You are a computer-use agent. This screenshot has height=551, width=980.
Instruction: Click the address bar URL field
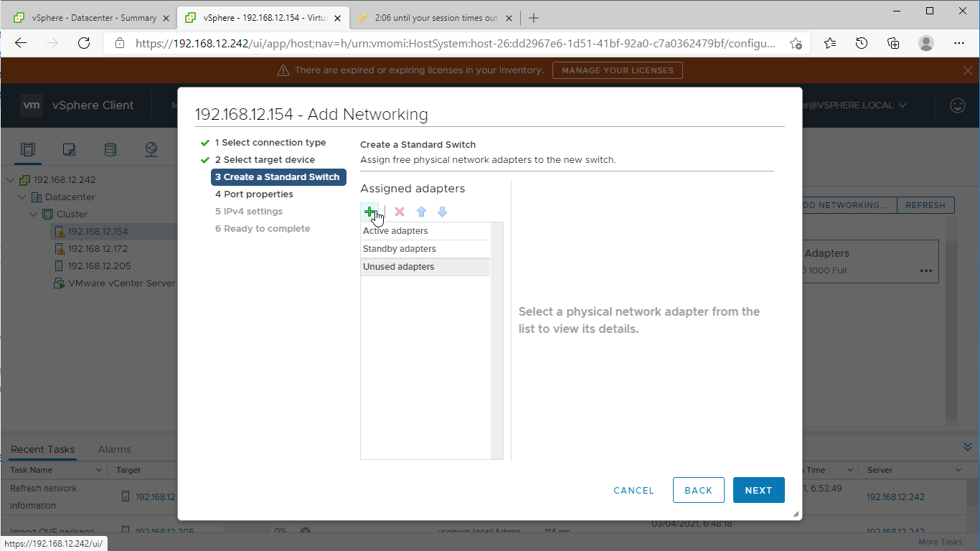pos(456,43)
